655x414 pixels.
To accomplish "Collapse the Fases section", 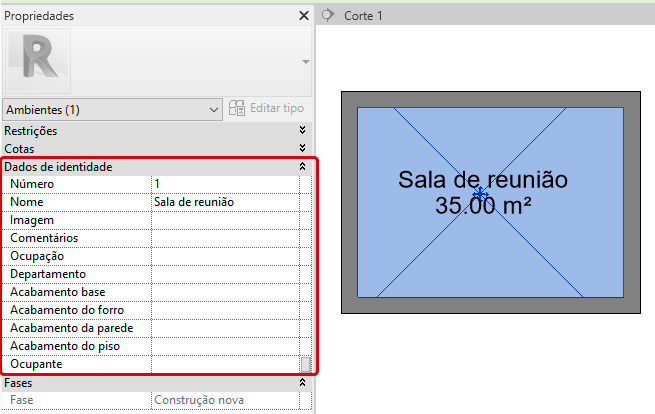I will [302, 383].
